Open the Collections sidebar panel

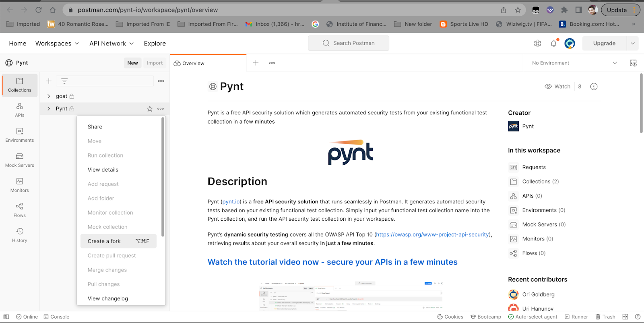pos(20,85)
